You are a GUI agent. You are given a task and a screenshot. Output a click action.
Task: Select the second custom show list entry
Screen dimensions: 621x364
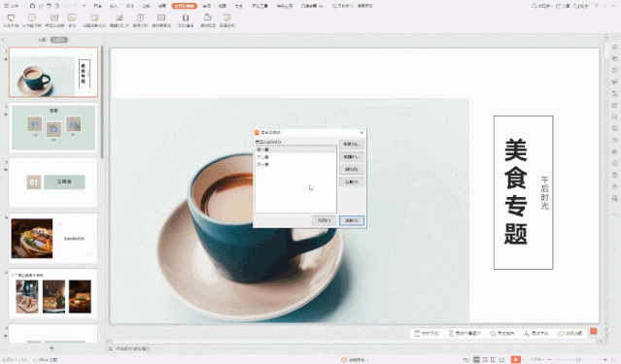click(295, 157)
